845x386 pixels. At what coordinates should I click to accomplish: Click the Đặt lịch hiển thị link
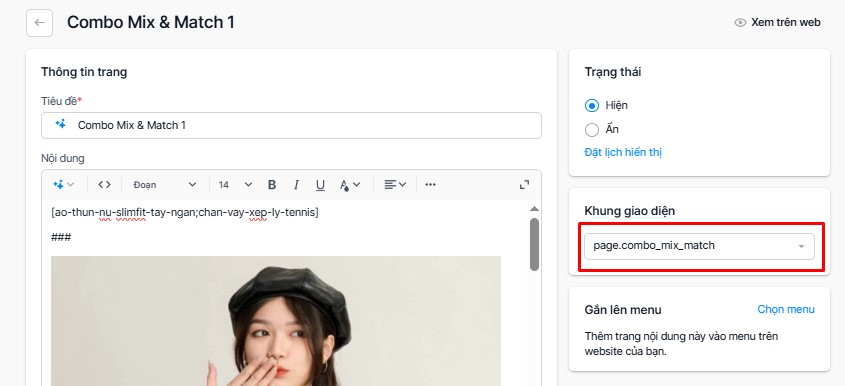[623, 153]
